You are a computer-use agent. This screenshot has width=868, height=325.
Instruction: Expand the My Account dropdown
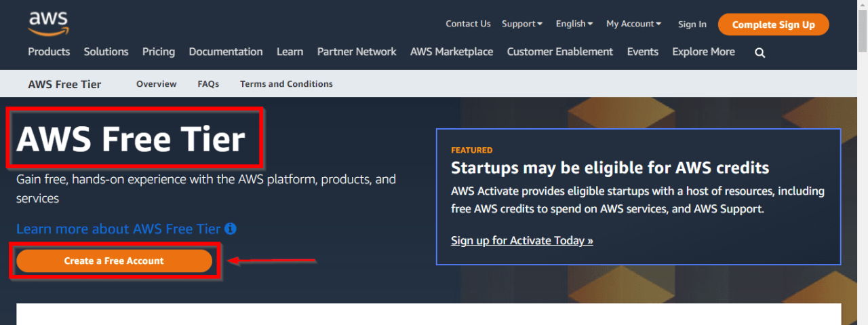[x=634, y=24]
